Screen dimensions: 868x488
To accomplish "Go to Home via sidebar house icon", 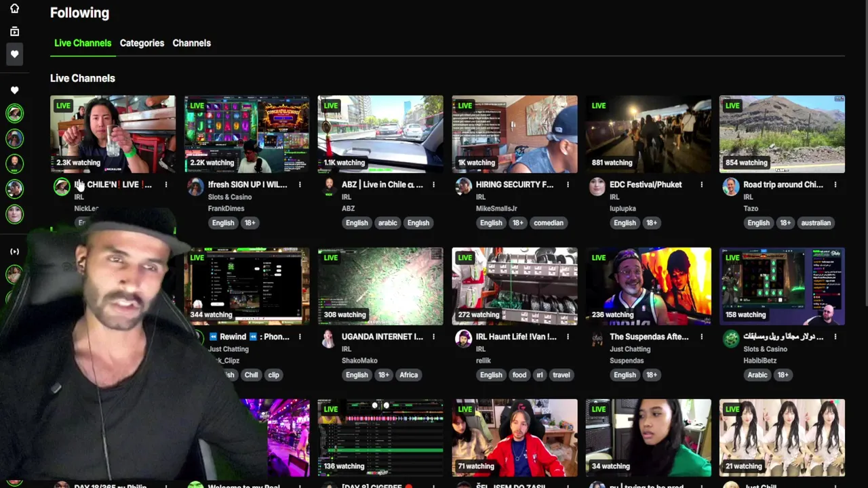I will pyautogui.click(x=14, y=9).
